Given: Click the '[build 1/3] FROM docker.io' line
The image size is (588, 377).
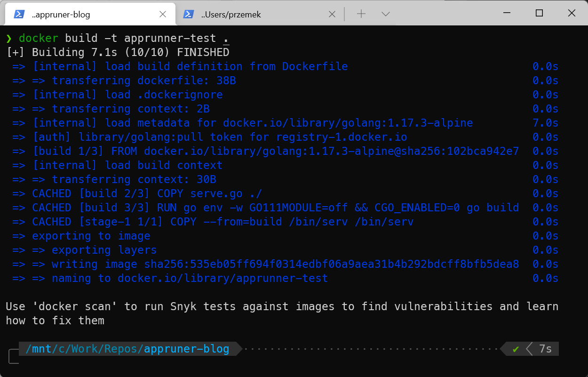Looking at the screenshot, I should click(266, 151).
